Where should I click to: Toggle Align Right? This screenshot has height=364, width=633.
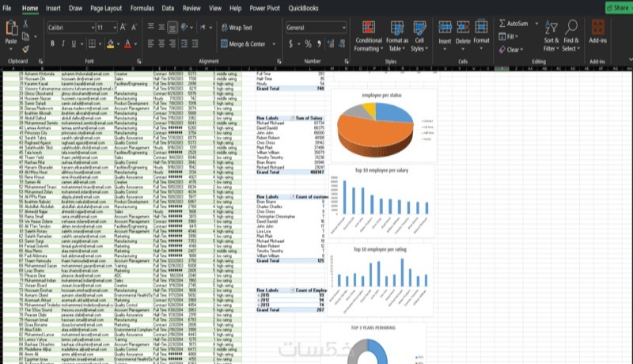point(172,44)
